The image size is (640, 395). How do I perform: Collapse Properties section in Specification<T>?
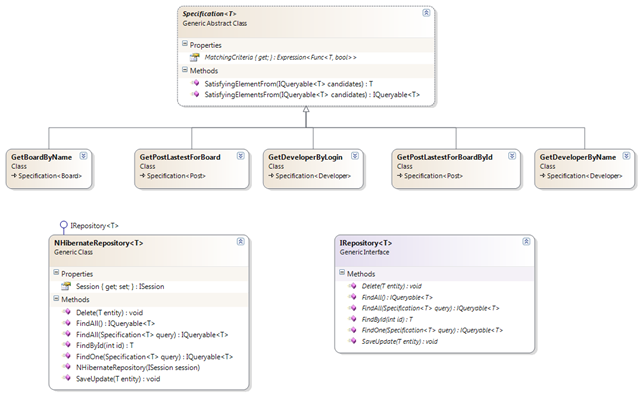pyautogui.click(x=185, y=44)
